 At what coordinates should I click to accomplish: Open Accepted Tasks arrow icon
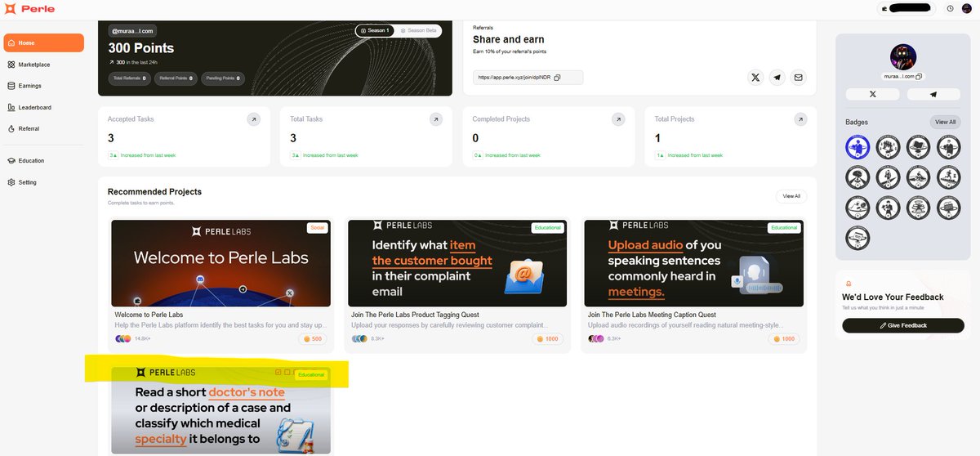coord(254,119)
